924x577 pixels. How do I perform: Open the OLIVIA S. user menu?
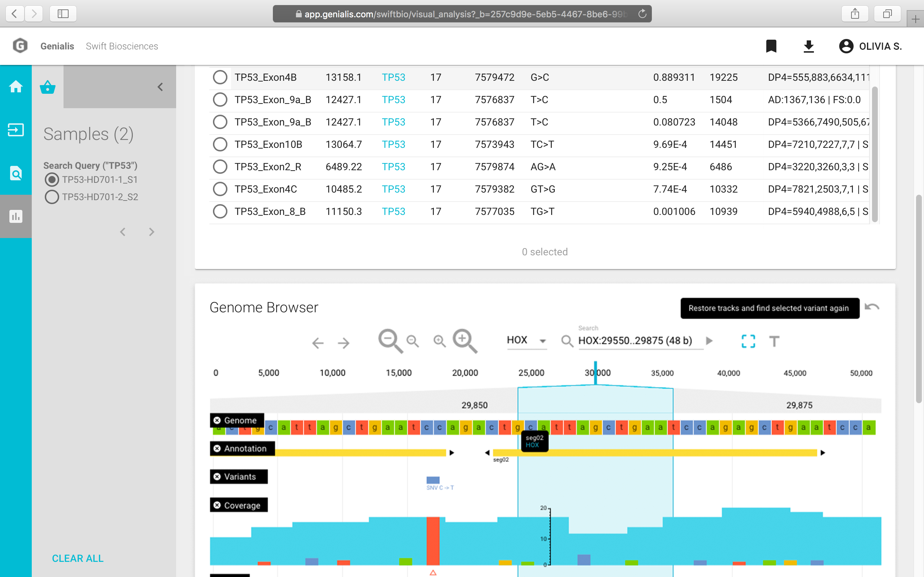[x=870, y=46]
